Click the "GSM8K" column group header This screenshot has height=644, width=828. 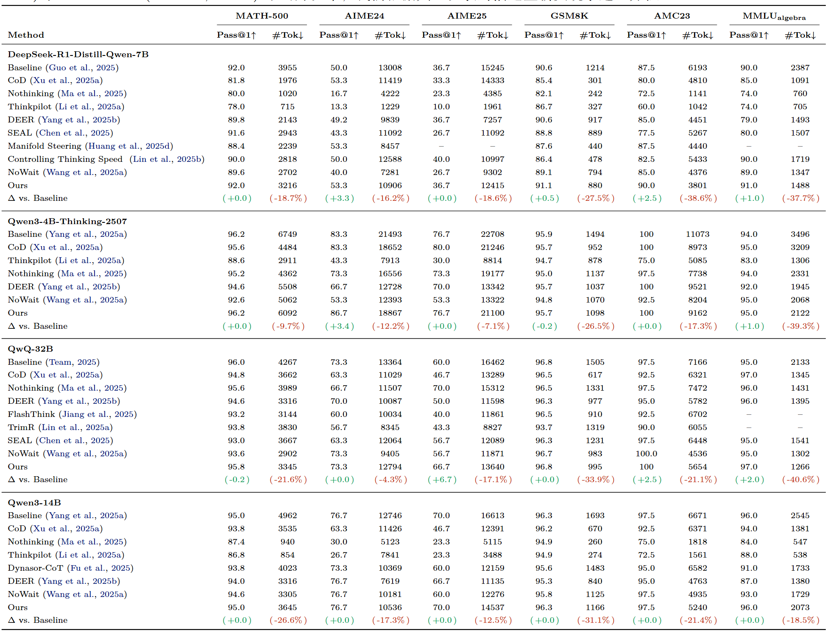click(x=569, y=16)
